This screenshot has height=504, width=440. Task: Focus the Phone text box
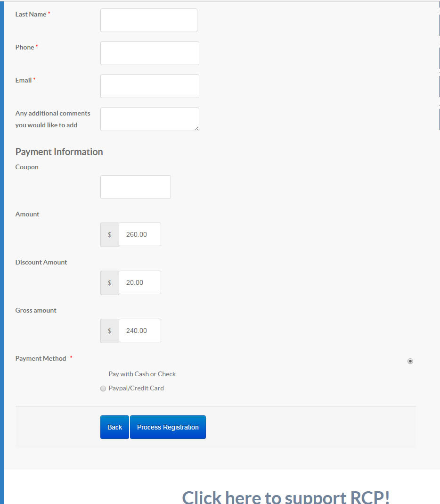[149, 53]
